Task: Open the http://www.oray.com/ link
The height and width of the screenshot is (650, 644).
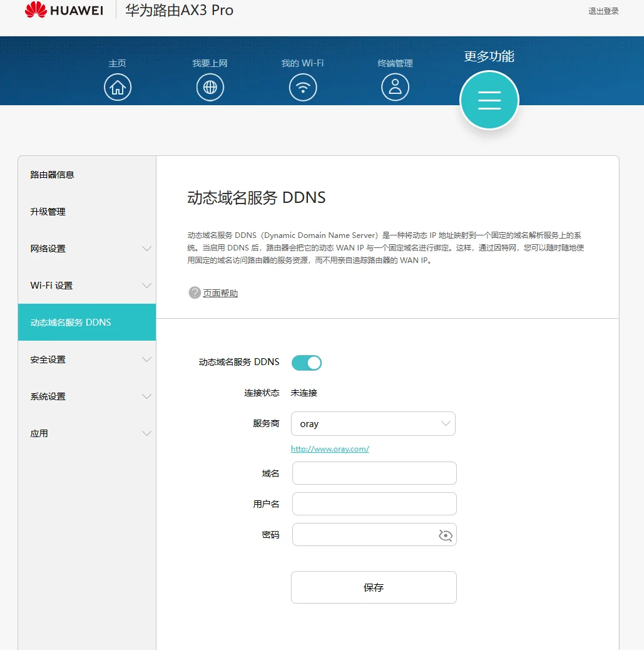Action: 330,449
